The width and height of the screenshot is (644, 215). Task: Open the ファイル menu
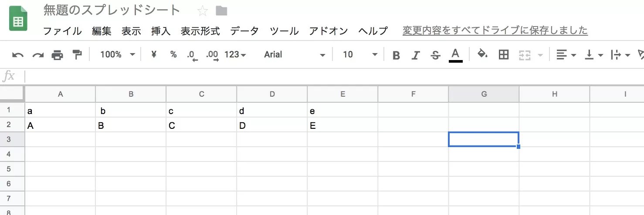click(x=62, y=31)
